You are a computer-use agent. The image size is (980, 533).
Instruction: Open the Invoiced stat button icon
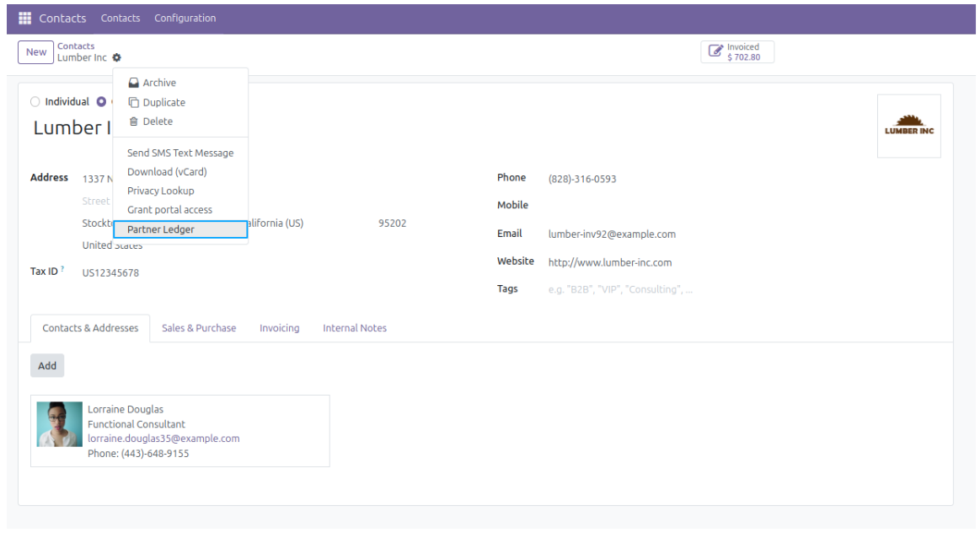tap(715, 52)
